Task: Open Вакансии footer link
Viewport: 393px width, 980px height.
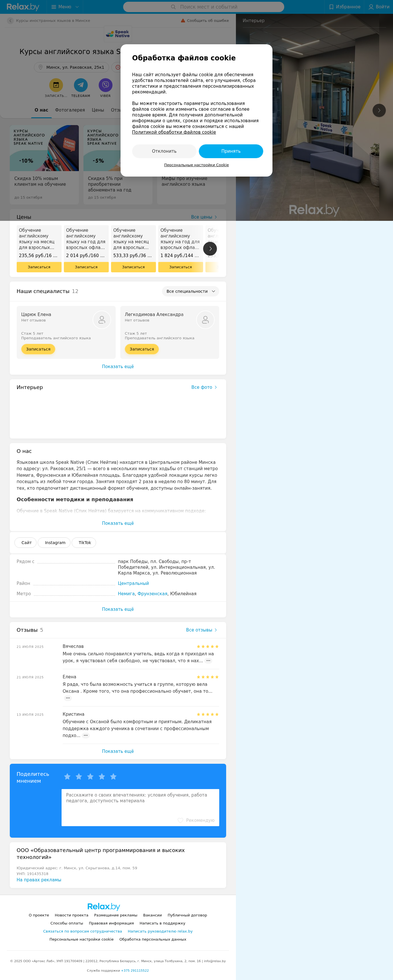Action: (152, 915)
